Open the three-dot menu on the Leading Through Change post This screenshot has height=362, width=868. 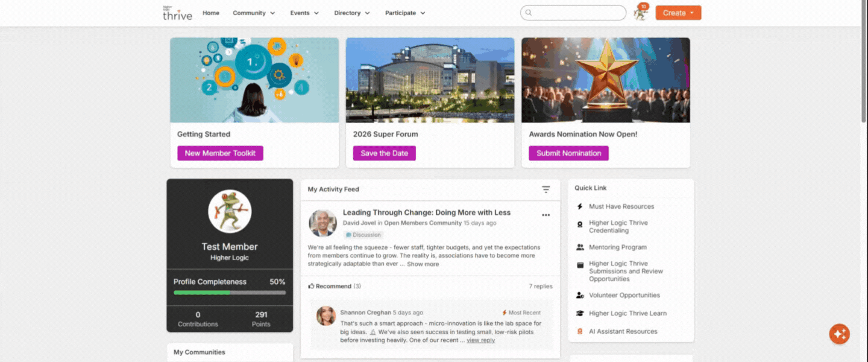coord(546,215)
